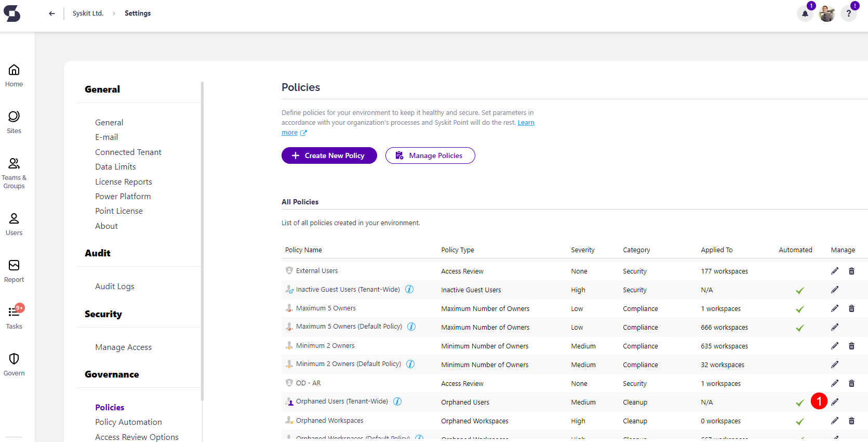Delete the External Users policy
The width and height of the screenshot is (868, 442).
pyautogui.click(x=851, y=271)
